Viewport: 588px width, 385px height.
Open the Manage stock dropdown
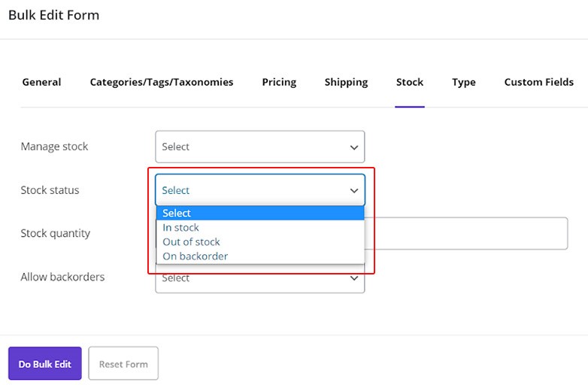click(259, 147)
